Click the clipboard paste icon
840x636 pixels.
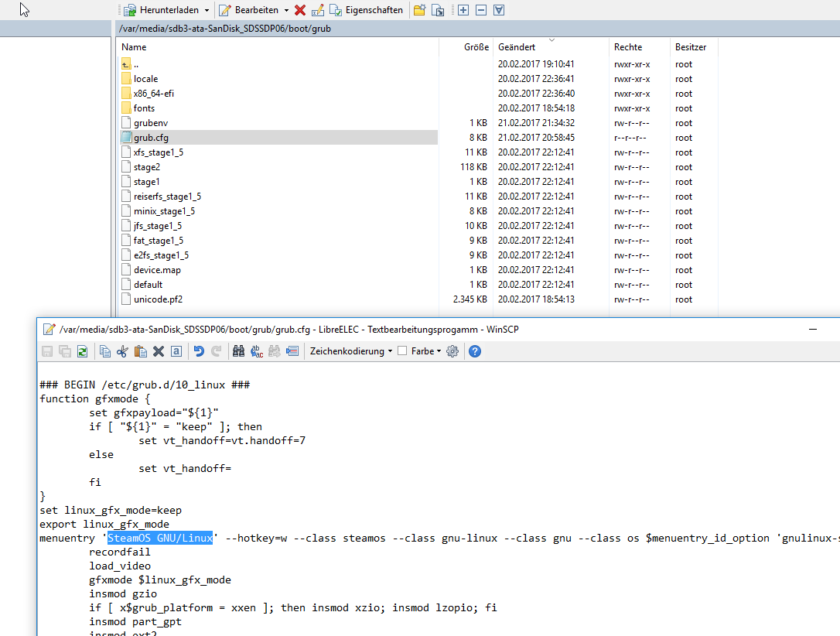(140, 351)
